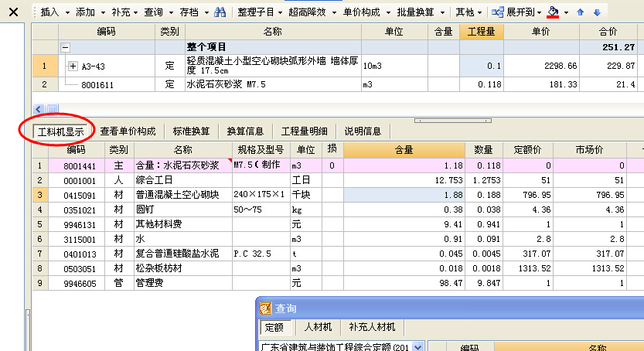The height and width of the screenshot is (351, 644).
Task: Click the 含量 cell with value 1.88
Action: (404, 195)
